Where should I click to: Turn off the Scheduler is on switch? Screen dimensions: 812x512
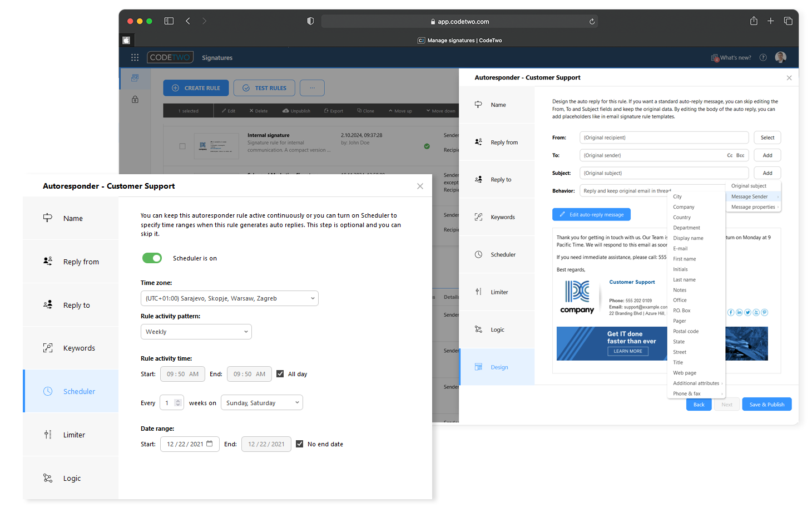(x=152, y=258)
